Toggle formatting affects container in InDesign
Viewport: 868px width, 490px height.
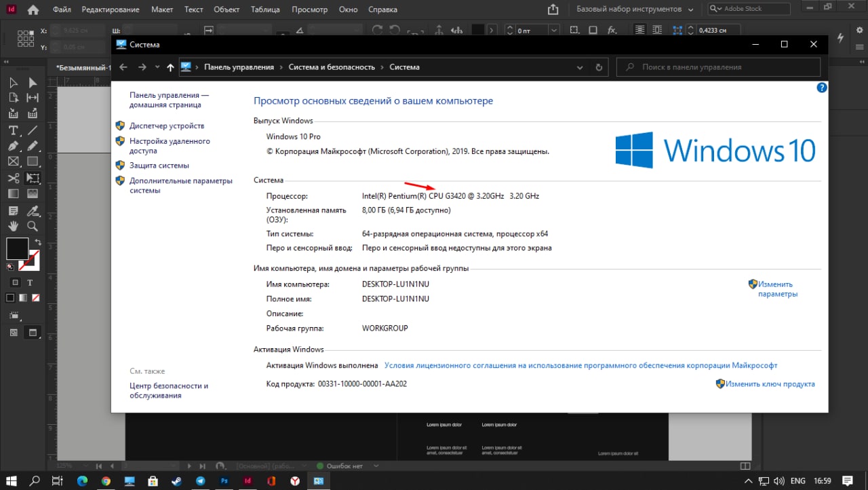(15, 282)
